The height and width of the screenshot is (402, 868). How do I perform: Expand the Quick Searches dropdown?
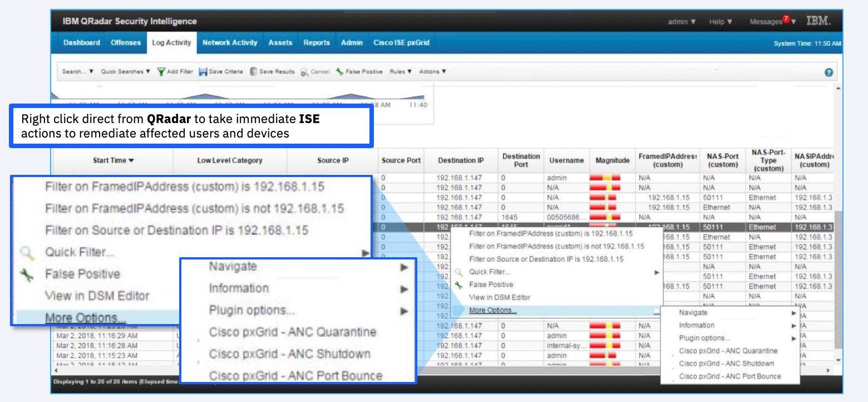[126, 72]
